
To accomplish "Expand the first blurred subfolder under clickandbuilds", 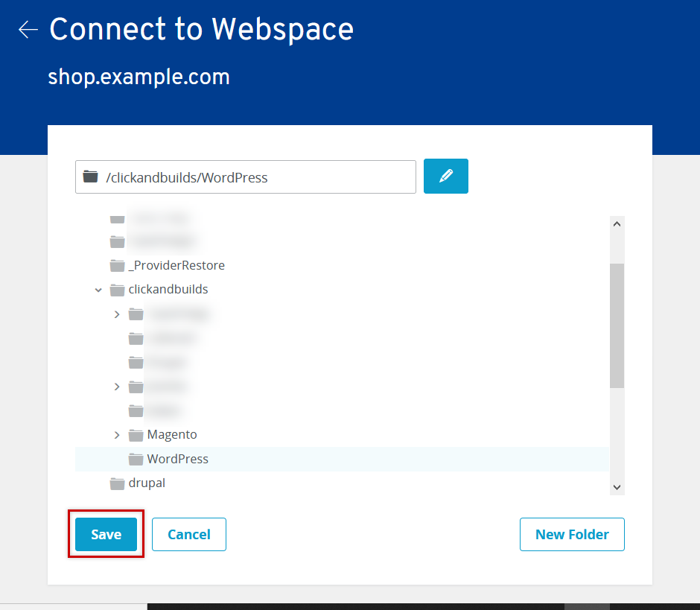I will coord(117,314).
